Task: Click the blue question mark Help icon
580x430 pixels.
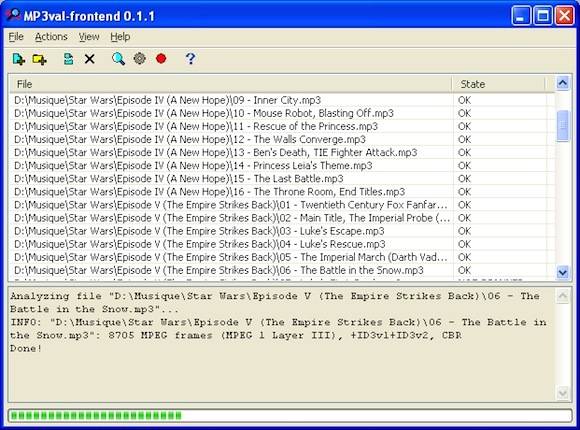Action: tap(190, 58)
